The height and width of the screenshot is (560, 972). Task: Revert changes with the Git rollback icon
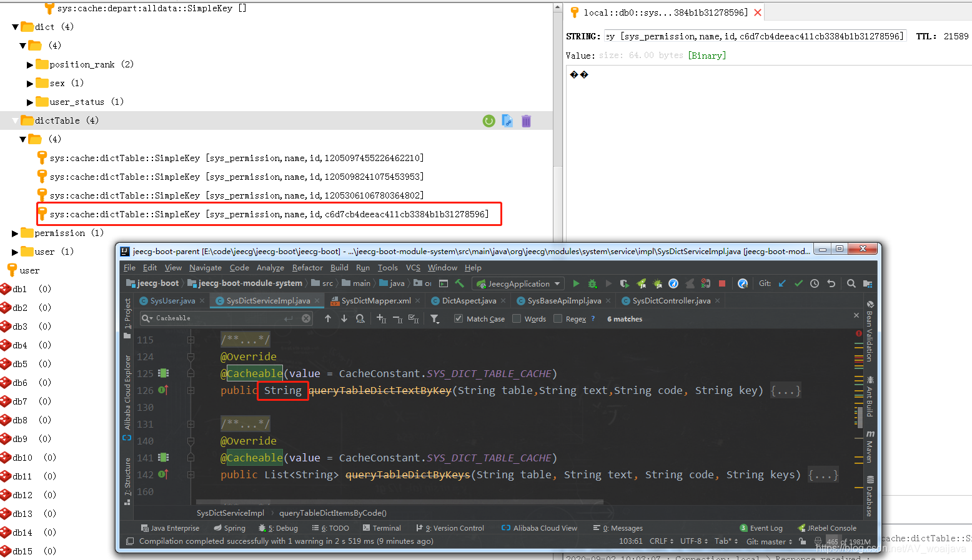click(x=831, y=283)
